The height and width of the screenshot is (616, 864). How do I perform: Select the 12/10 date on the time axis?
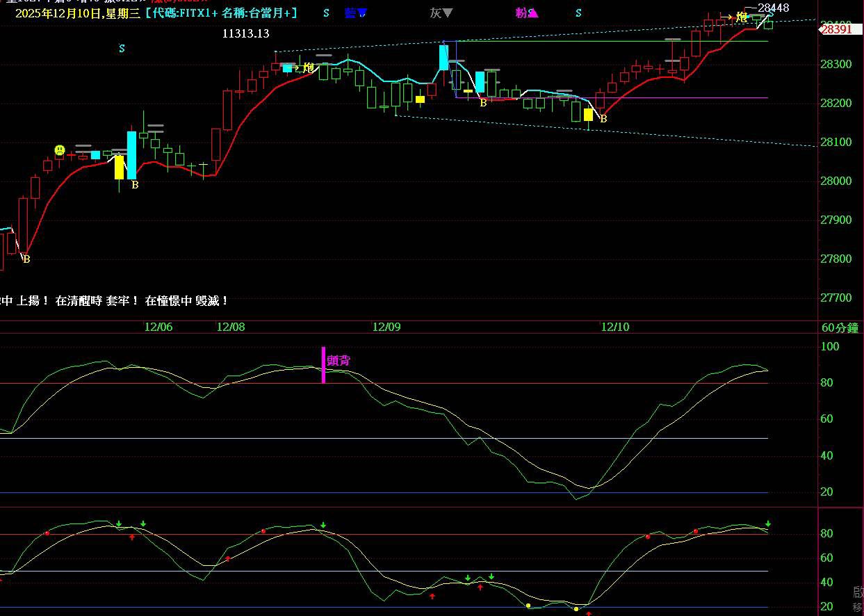(x=614, y=327)
